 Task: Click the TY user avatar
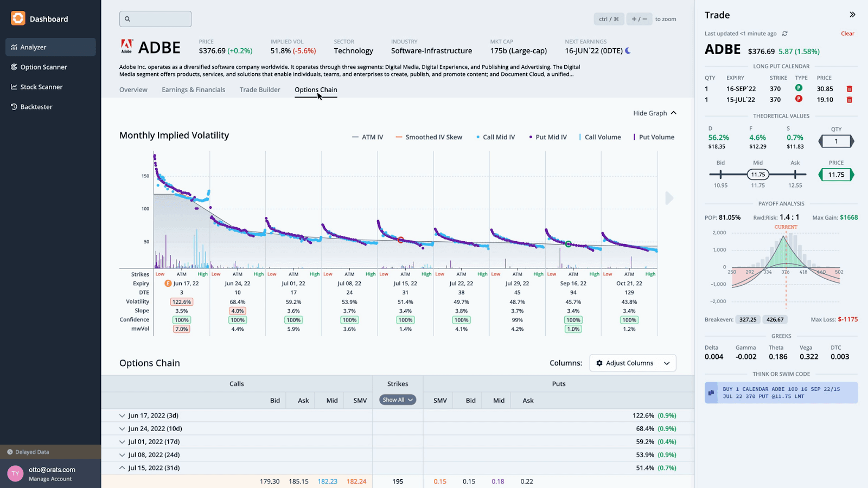15,474
